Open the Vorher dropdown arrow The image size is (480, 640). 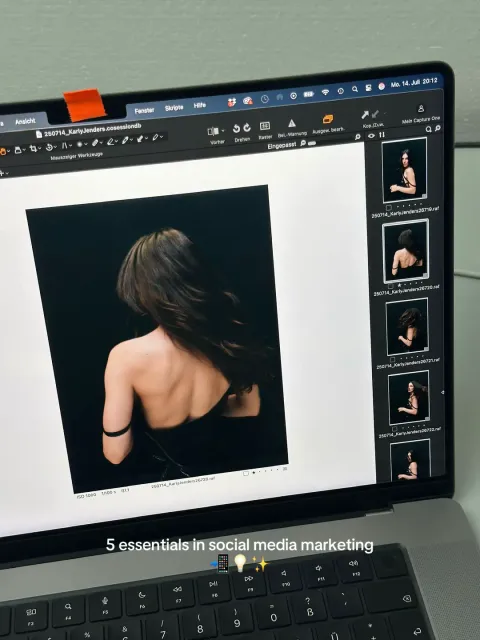pyautogui.click(x=223, y=130)
